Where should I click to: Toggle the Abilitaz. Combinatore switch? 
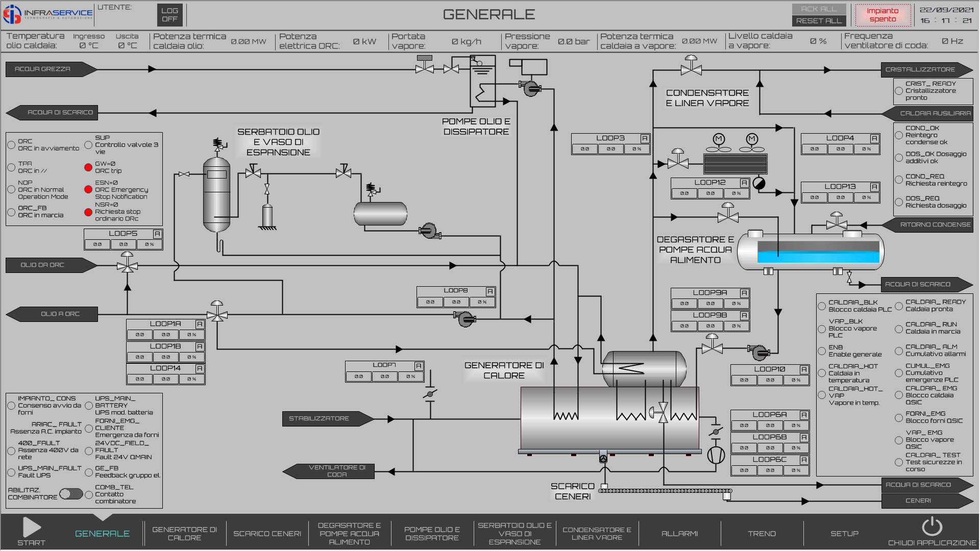coord(71,494)
